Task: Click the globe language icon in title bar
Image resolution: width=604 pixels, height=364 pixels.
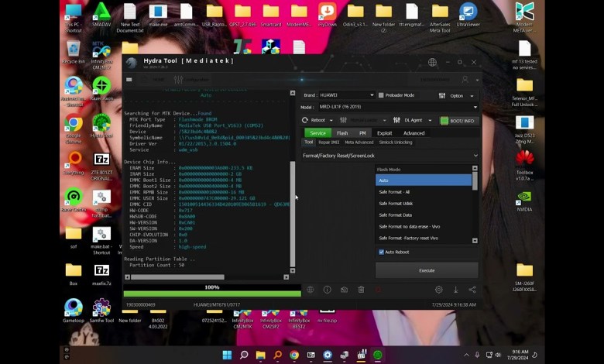Action: [x=432, y=63]
